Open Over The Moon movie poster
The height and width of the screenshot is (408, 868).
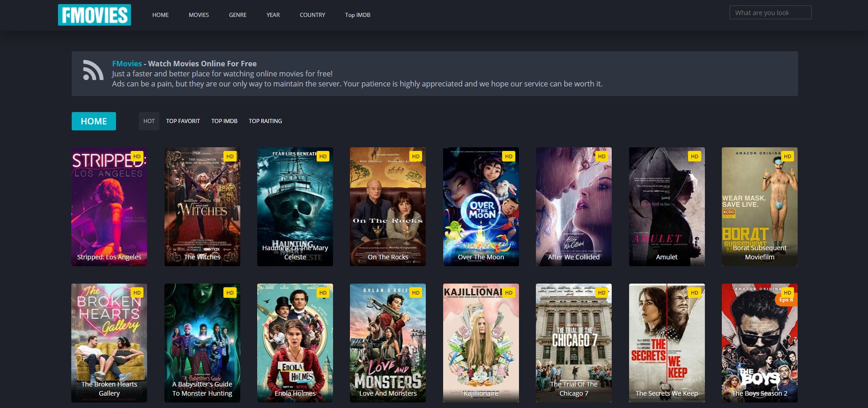[x=481, y=207]
